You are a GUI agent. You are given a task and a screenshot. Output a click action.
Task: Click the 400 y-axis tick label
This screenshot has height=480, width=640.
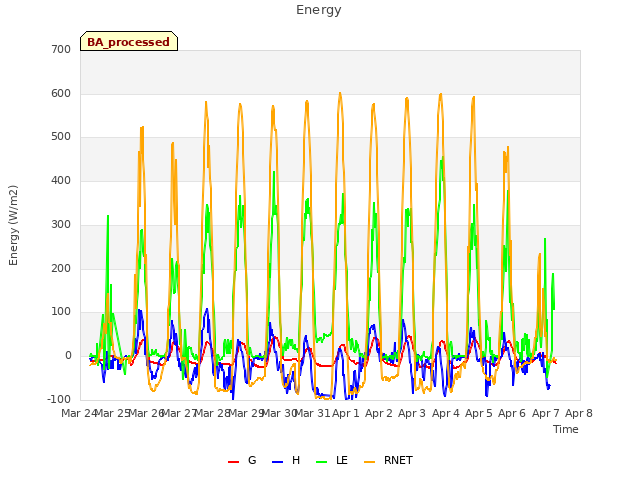point(61,180)
